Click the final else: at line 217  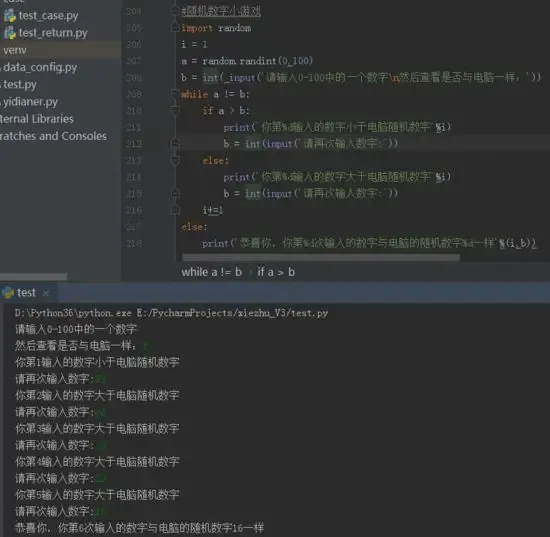coord(194,227)
